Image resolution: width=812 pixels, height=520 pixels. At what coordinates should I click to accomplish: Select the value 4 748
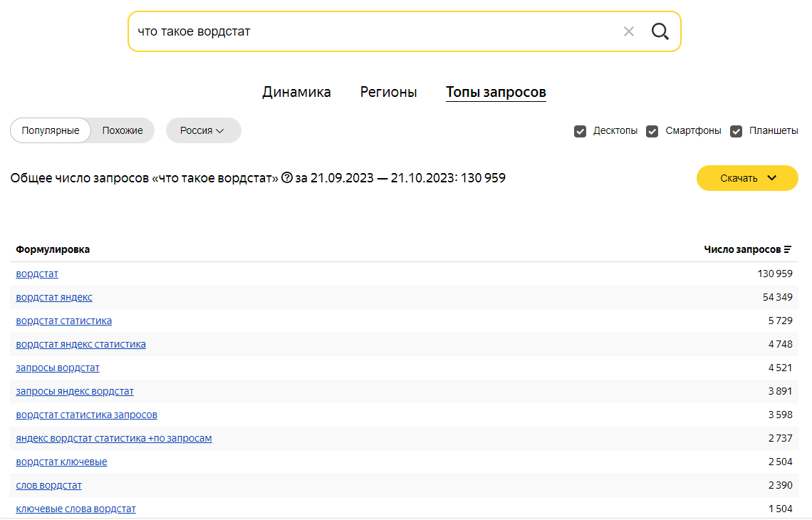point(781,345)
